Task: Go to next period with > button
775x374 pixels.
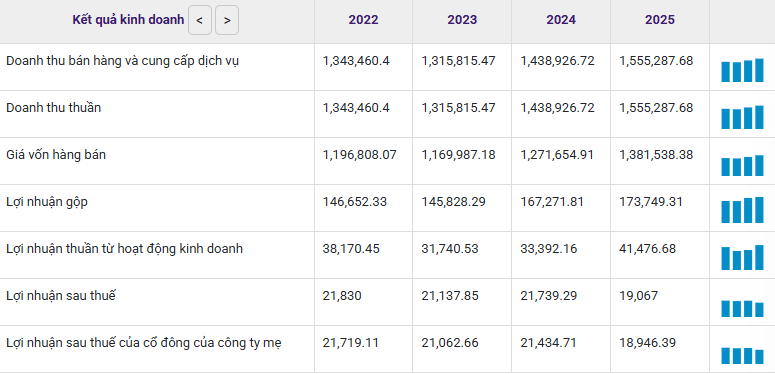Action: (x=227, y=20)
